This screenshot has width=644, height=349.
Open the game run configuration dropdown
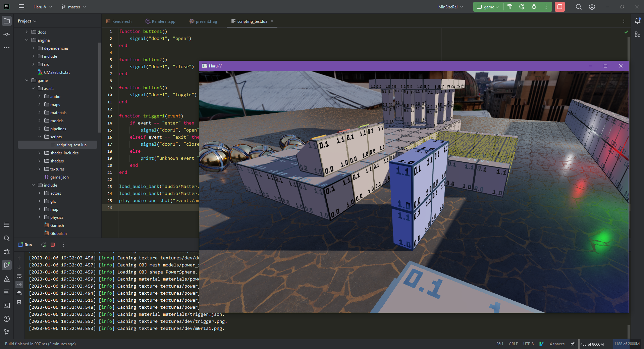488,7
